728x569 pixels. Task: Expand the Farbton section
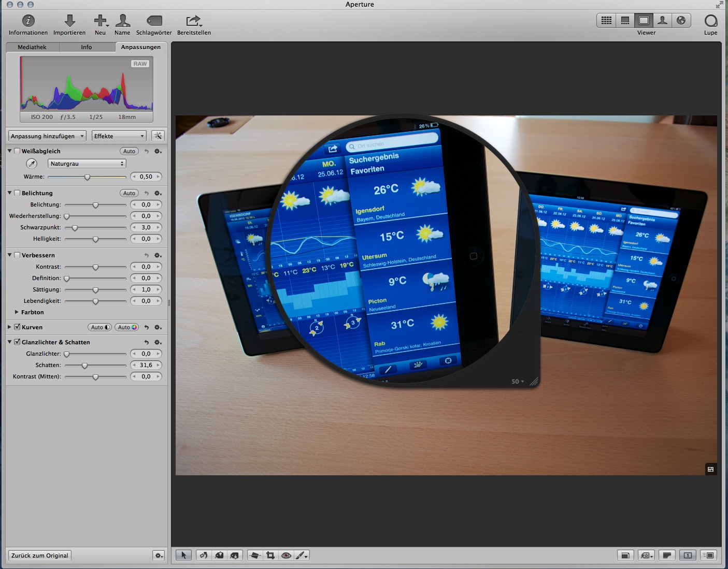click(17, 312)
